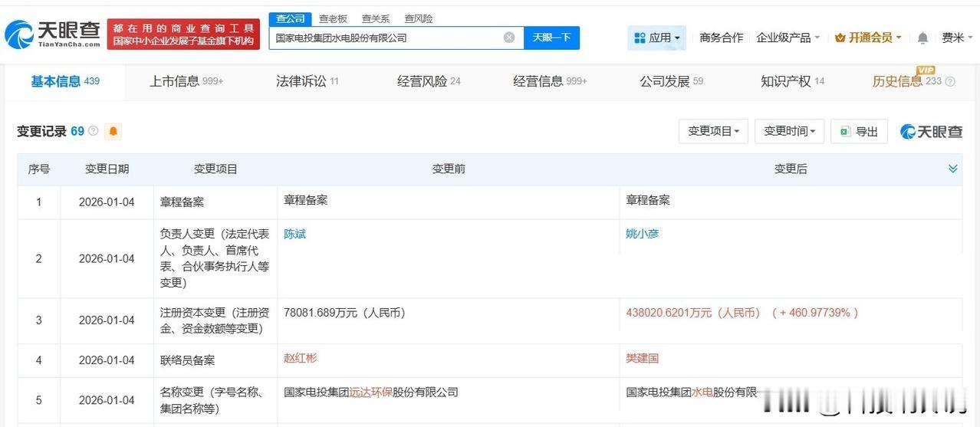Click the 导出 export button

tap(859, 131)
